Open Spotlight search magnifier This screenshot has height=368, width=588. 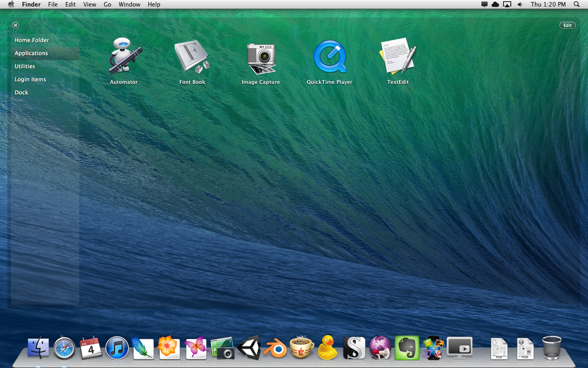(577, 4)
